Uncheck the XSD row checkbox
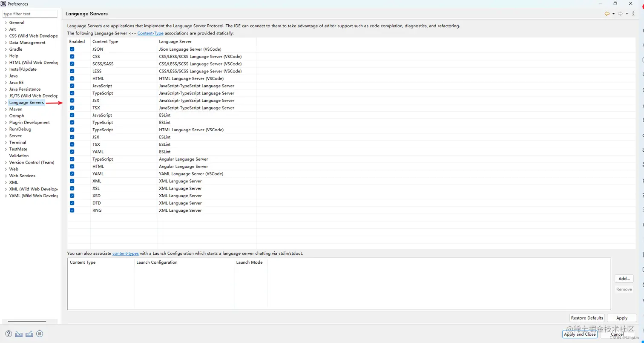 [x=72, y=196]
